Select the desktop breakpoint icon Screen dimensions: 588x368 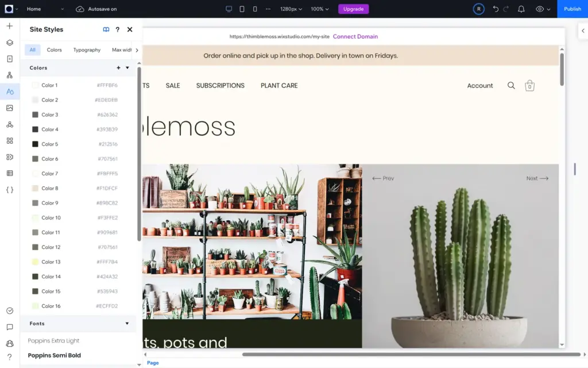pyautogui.click(x=229, y=9)
